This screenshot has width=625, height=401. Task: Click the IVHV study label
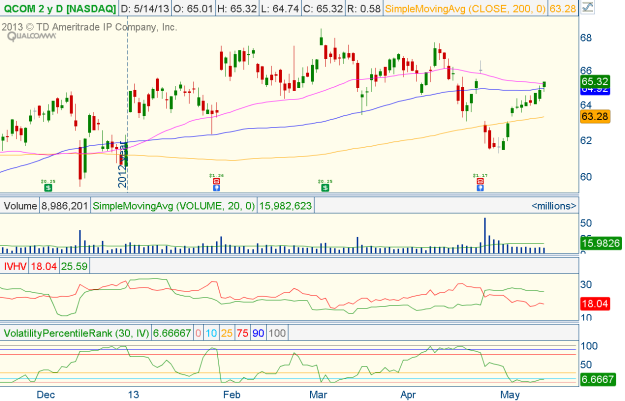pos(16,267)
